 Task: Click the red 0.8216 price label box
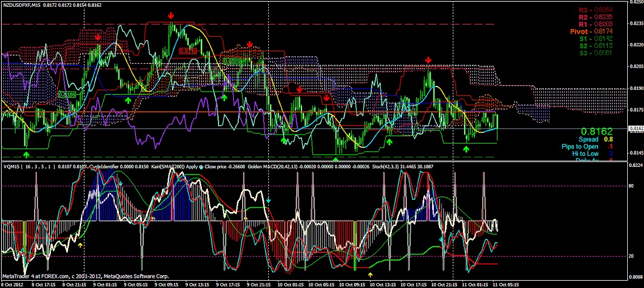coord(189,51)
